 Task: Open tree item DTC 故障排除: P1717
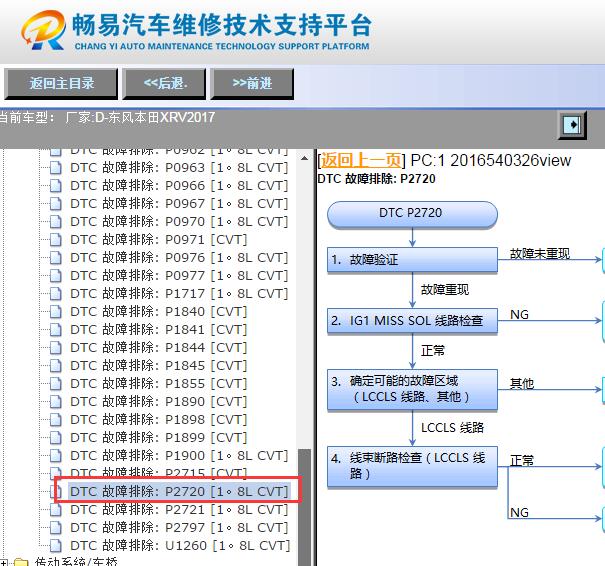point(179,294)
